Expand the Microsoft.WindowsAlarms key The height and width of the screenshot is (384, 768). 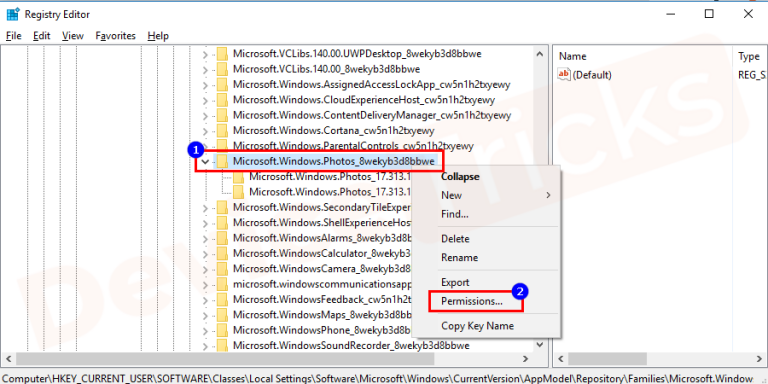pyautogui.click(x=206, y=238)
